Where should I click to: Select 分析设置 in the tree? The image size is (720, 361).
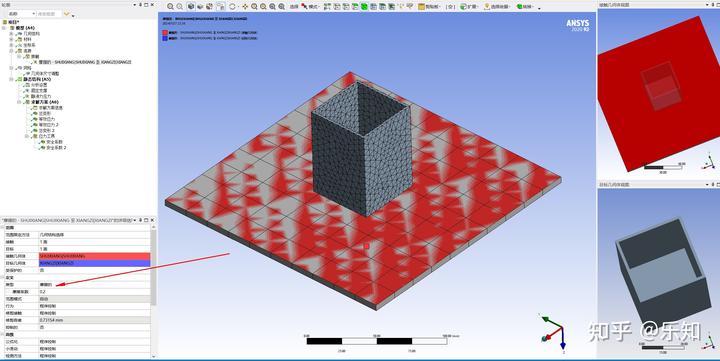(x=39, y=85)
